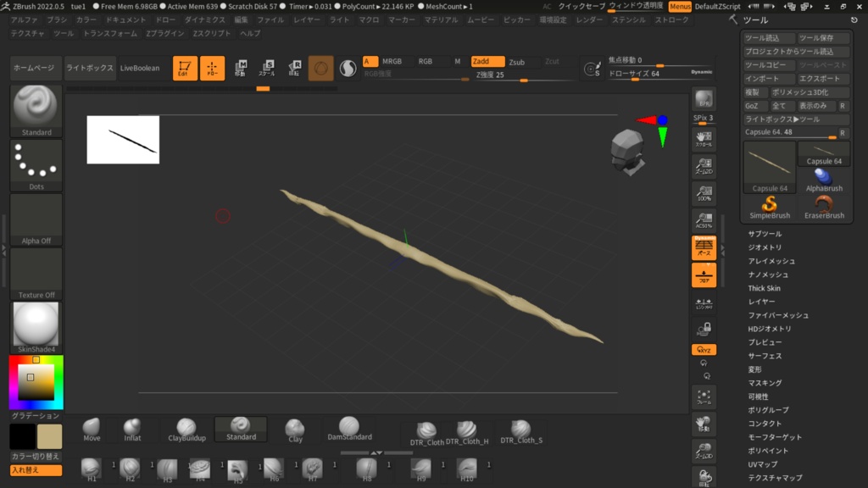Expand the ポリグループ section

[768, 410]
